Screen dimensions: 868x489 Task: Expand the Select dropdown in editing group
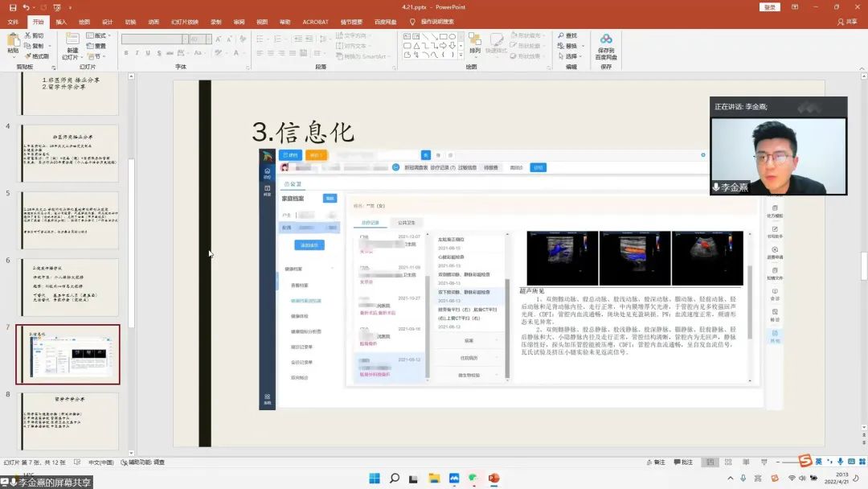tap(571, 56)
